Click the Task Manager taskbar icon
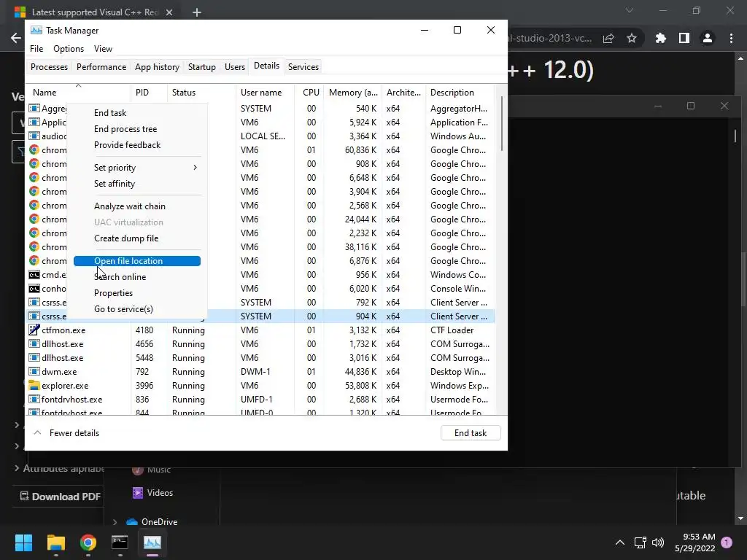 [152, 542]
